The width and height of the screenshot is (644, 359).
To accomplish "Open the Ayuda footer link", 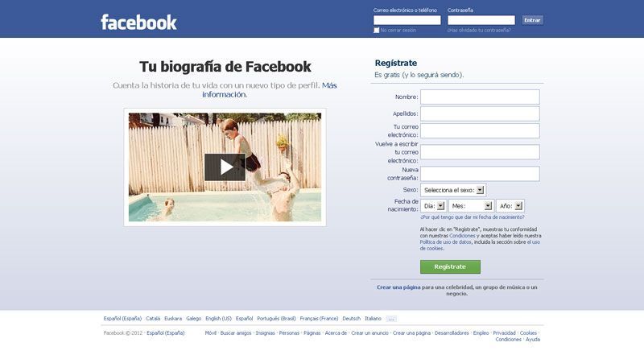I will pos(533,340).
